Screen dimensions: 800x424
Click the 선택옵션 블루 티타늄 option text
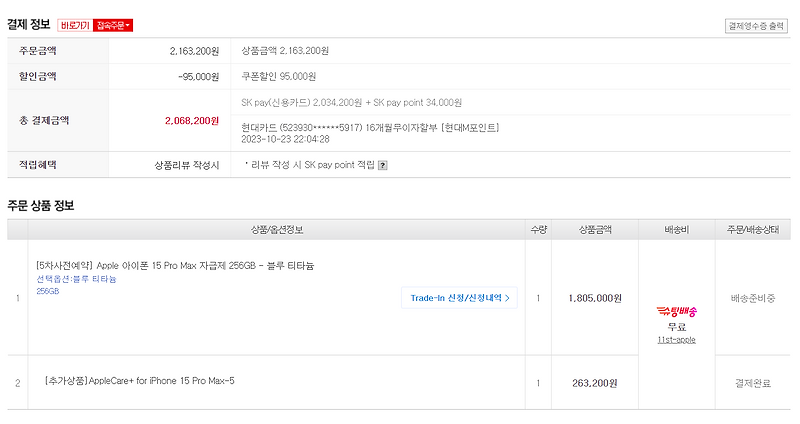coord(76,279)
